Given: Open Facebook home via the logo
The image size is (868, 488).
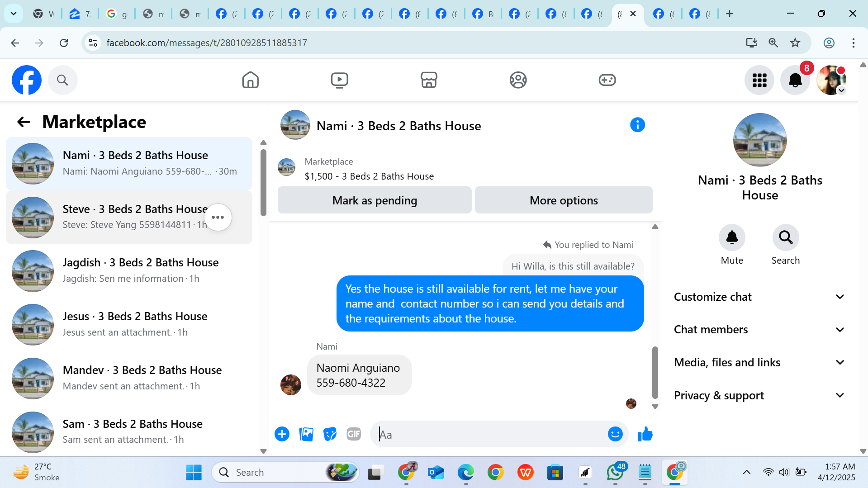Looking at the screenshot, I should [27, 80].
